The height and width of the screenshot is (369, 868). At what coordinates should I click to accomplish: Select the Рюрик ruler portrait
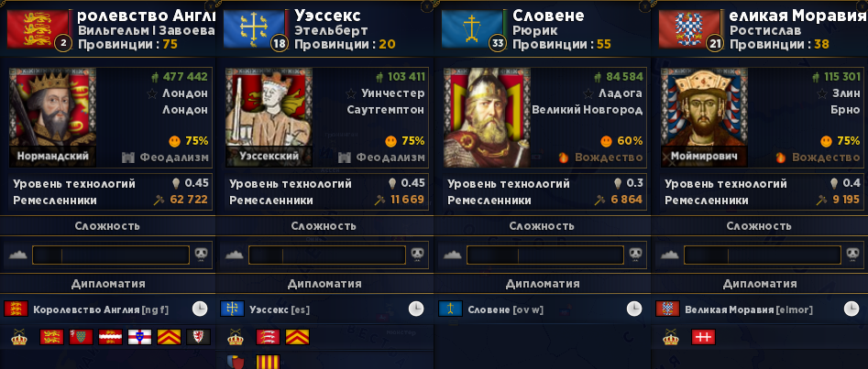click(x=487, y=117)
